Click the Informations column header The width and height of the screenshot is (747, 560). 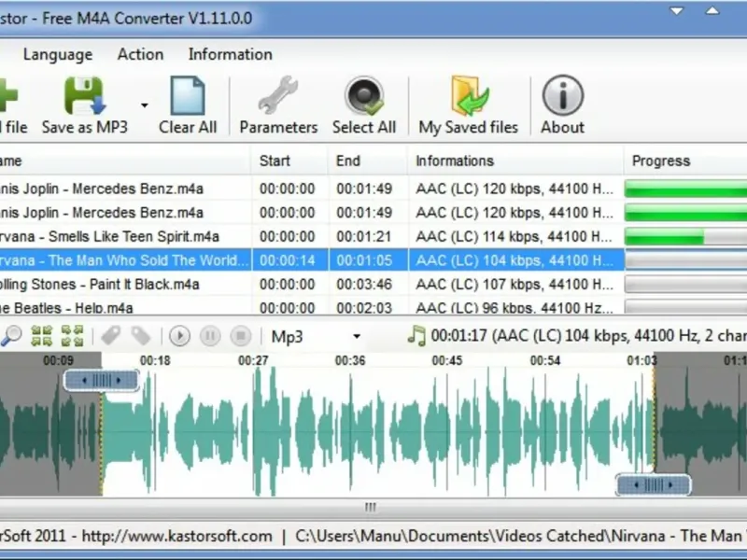point(516,161)
